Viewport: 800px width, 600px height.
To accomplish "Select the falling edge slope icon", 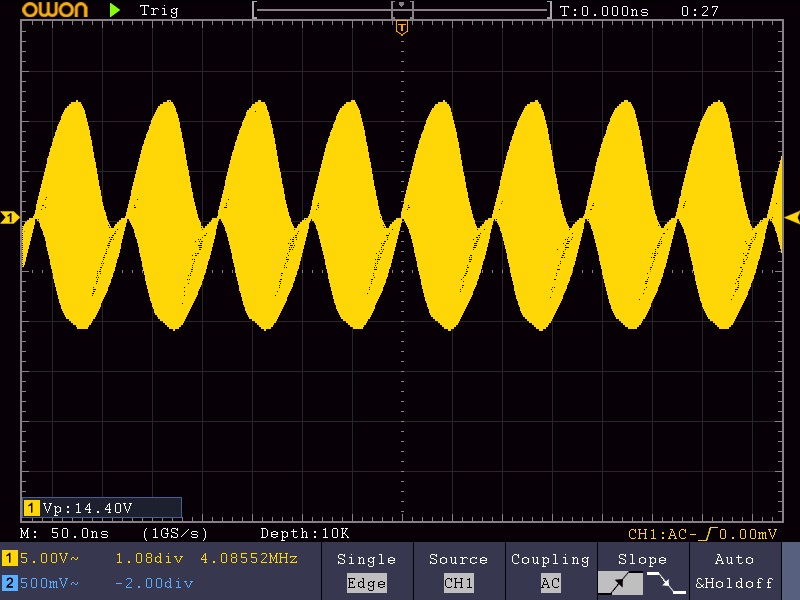I will click(x=666, y=583).
